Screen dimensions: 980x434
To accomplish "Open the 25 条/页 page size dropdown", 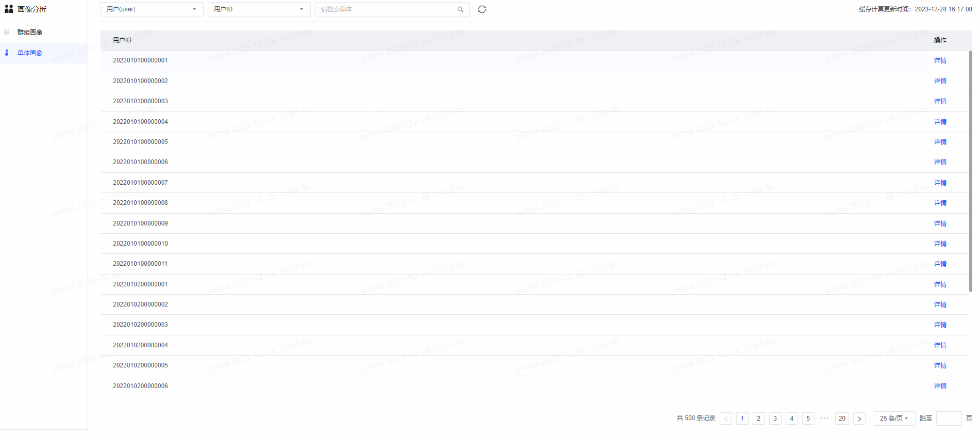I will [894, 419].
